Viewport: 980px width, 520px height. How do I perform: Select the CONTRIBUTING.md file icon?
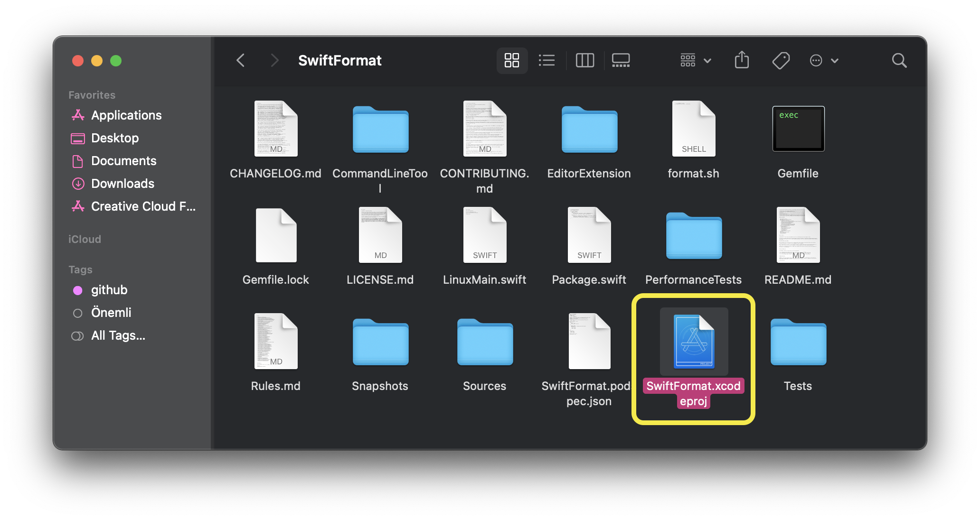pos(485,129)
